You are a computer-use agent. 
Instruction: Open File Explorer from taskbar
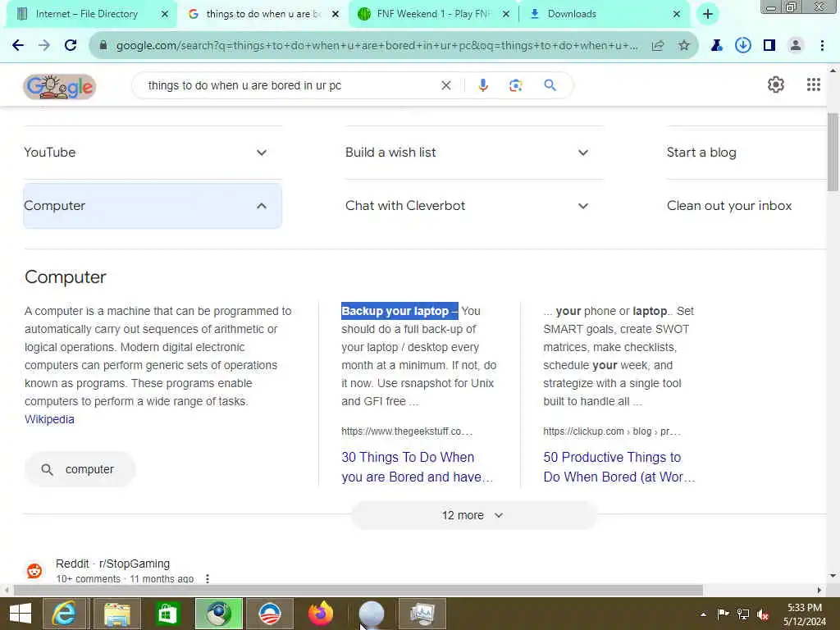pos(116,614)
